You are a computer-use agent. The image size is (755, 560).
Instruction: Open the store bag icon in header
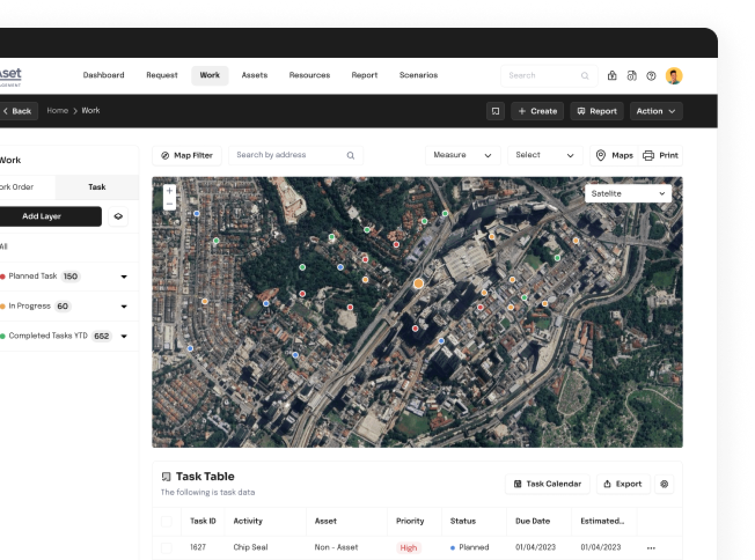pyautogui.click(x=612, y=76)
